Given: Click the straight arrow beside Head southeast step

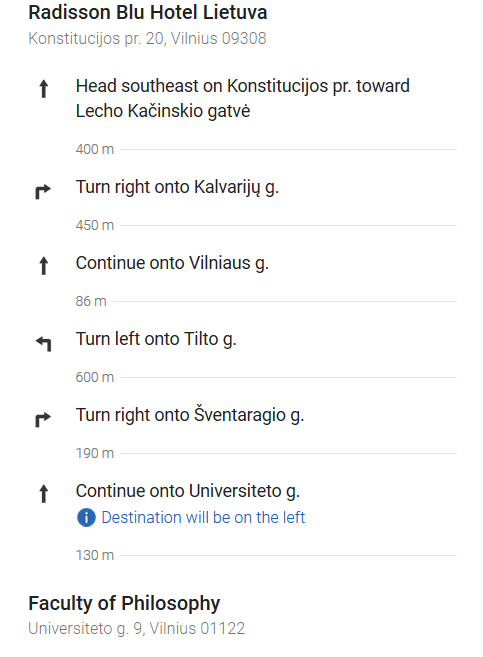Looking at the screenshot, I should [44, 89].
